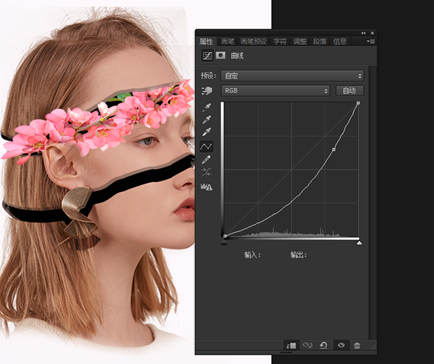Click the smooth curve values icon

206,172
